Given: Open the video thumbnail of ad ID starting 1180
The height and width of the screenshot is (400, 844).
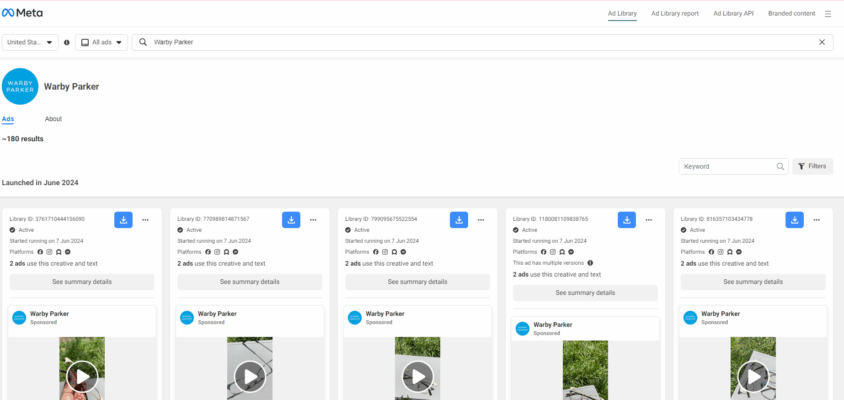Looking at the screenshot, I should click(x=585, y=370).
